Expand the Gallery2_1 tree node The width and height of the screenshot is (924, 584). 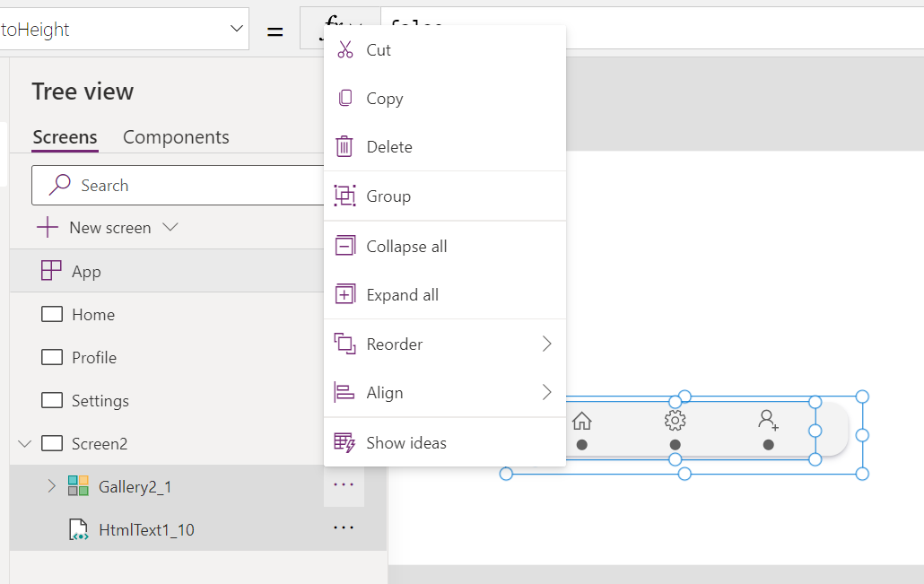[51, 486]
